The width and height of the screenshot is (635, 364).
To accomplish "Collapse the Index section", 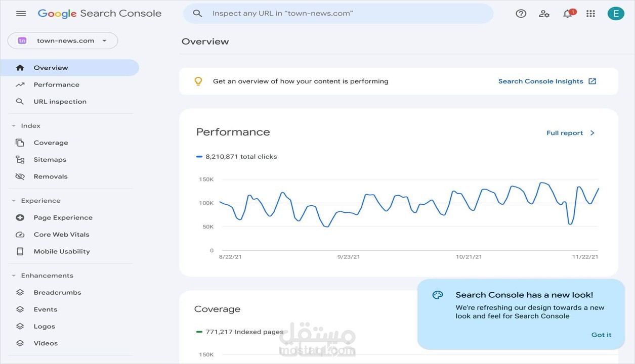I will [x=14, y=126].
